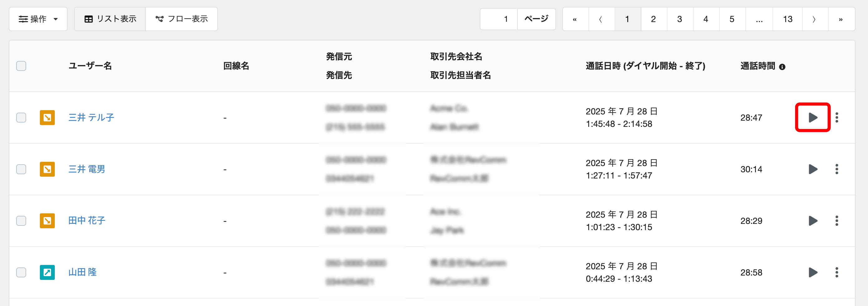Click the 取引先会社名 header label

coord(456,57)
